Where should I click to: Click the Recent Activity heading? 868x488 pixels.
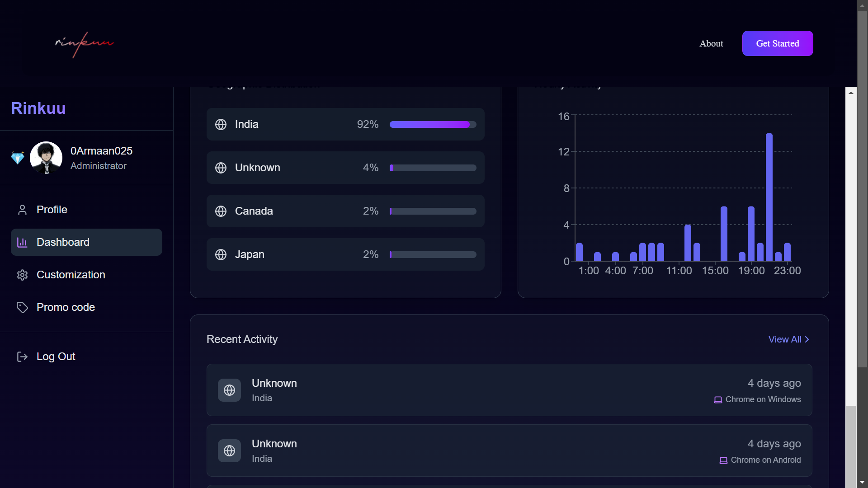pos(242,339)
